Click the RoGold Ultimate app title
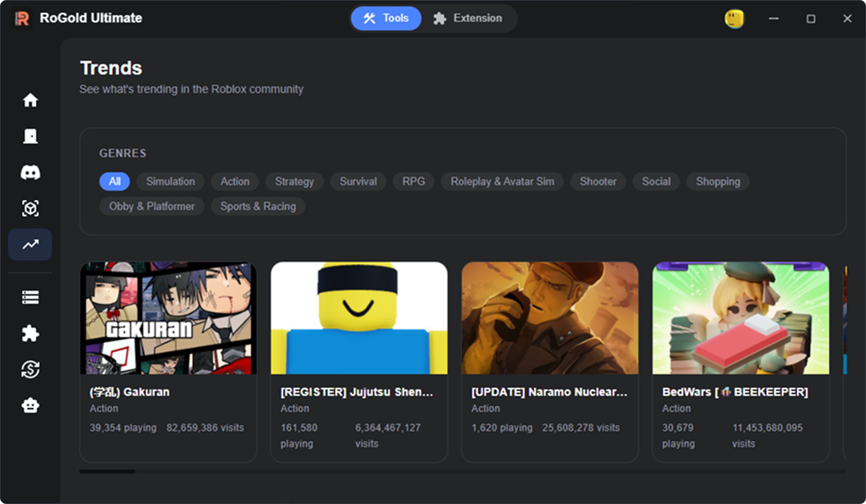Viewport: 866px width, 504px height. click(91, 18)
